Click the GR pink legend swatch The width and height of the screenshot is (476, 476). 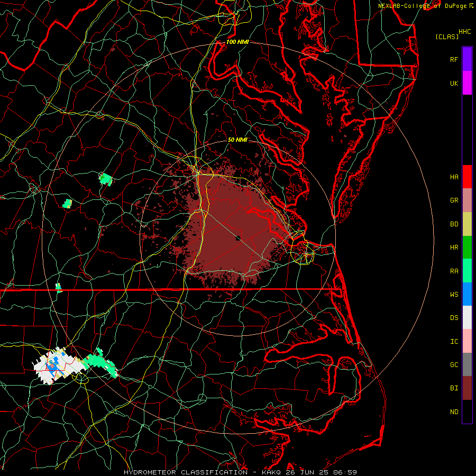tap(467, 200)
